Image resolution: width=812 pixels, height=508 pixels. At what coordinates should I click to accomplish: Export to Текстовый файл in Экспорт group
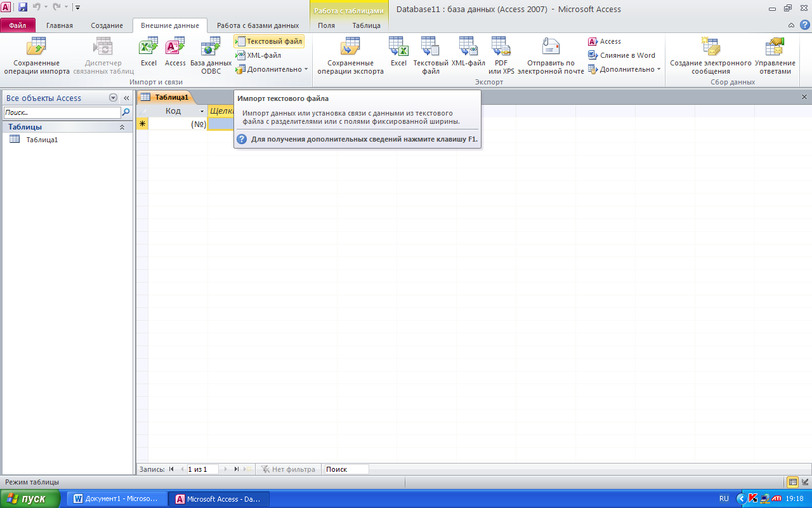tap(431, 57)
